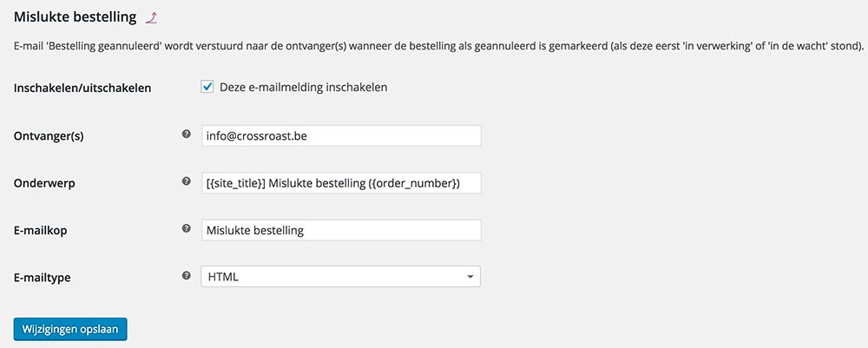Click the arrow on the E-mailtype select
868x348 pixels.
coord(470,276)
